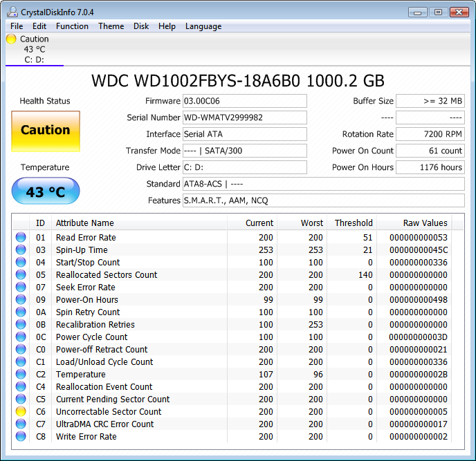Click the yellow orb beside Uncorrectable Sector Count
This screenshot has width=476, height=461.
(x=21, y=412)
